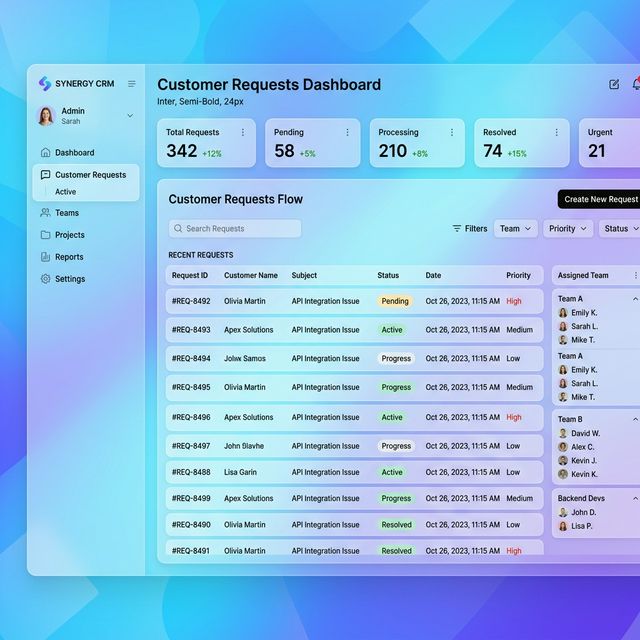Click Lisa P. avatar in Backend Devs
This screenshot has width=640, height=640.
[x=563, y=526]
